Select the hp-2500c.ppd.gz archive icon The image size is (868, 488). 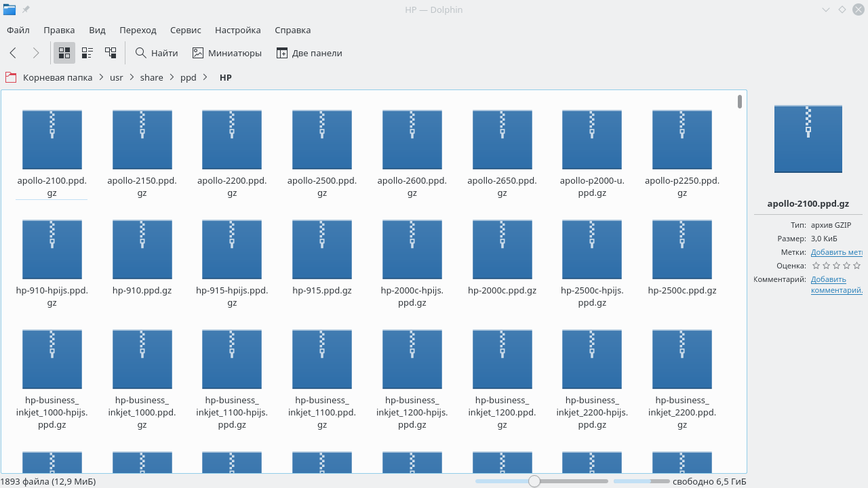pyautogui.click(x=682, y=249)
